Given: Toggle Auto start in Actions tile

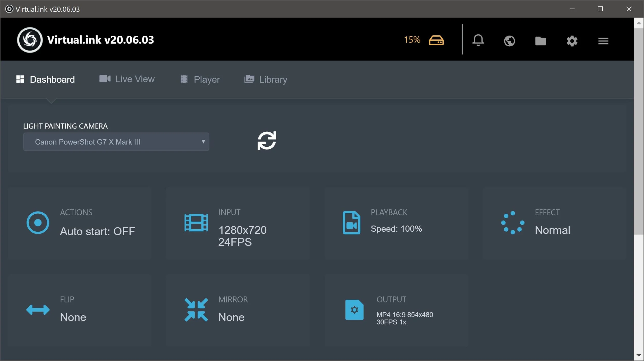Looking at the screenshot, I should coord(97,231).
